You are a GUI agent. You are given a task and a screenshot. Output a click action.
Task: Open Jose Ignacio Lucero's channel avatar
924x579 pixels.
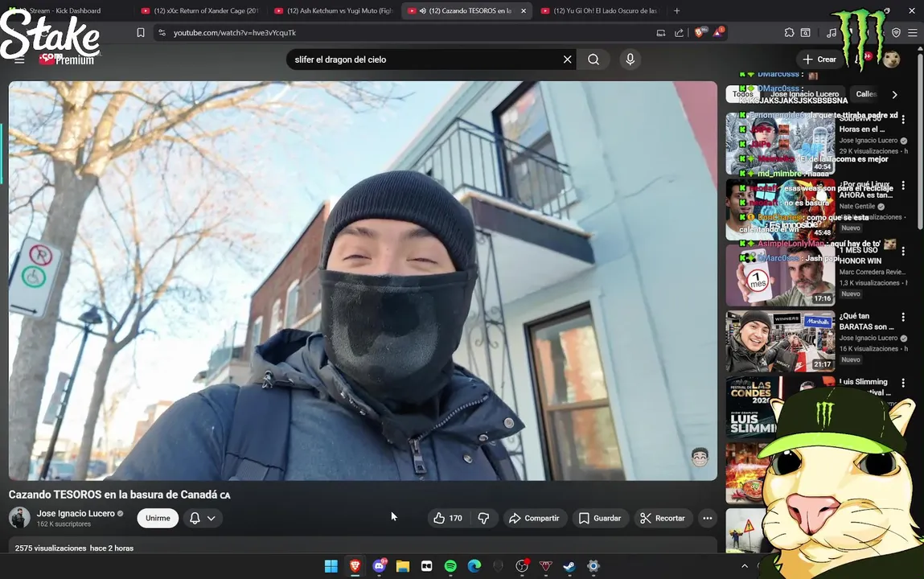(19, 518)
